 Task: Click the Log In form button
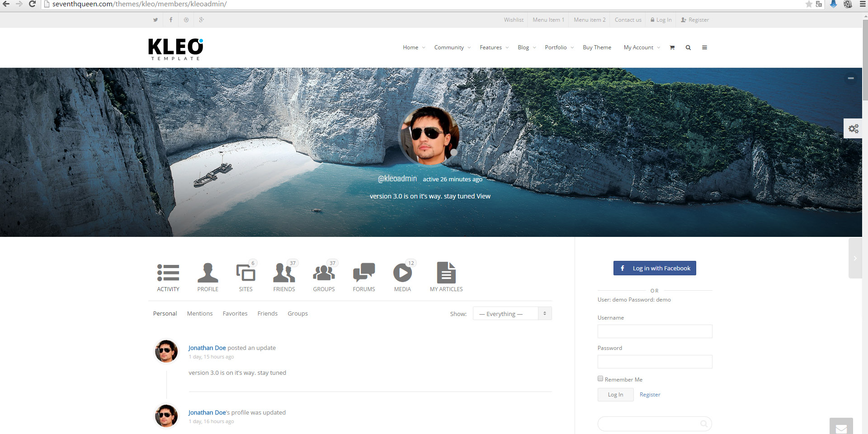coord(615,395)
